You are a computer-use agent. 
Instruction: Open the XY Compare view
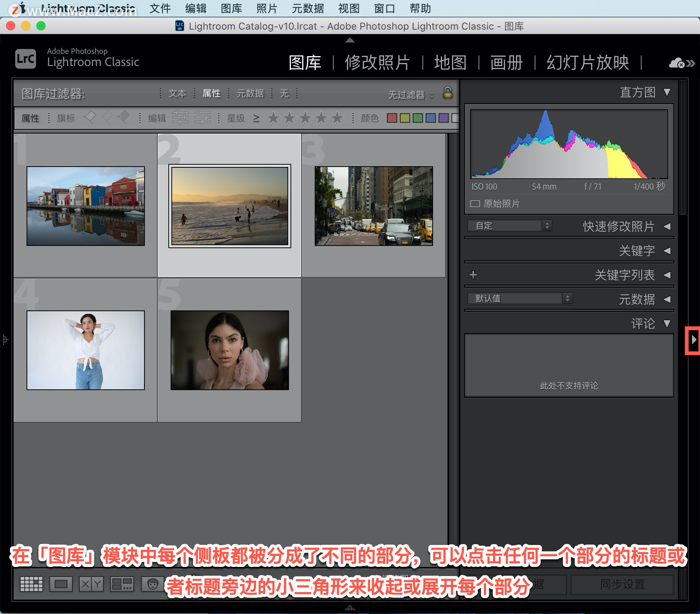coord(91,584)
